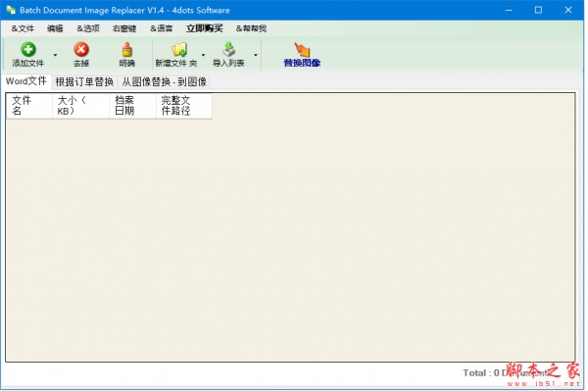The width and height of the screenshot is (588, 391).
Task: Sort by the 档案日期 column header
Action: pos(132,106)
